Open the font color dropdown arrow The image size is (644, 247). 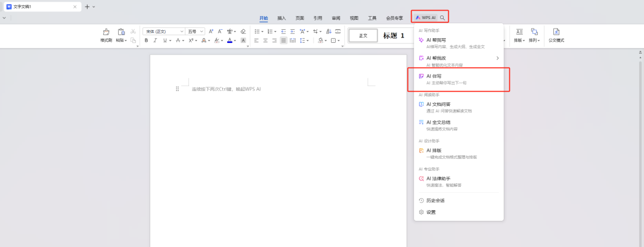(x=235, y=40)
